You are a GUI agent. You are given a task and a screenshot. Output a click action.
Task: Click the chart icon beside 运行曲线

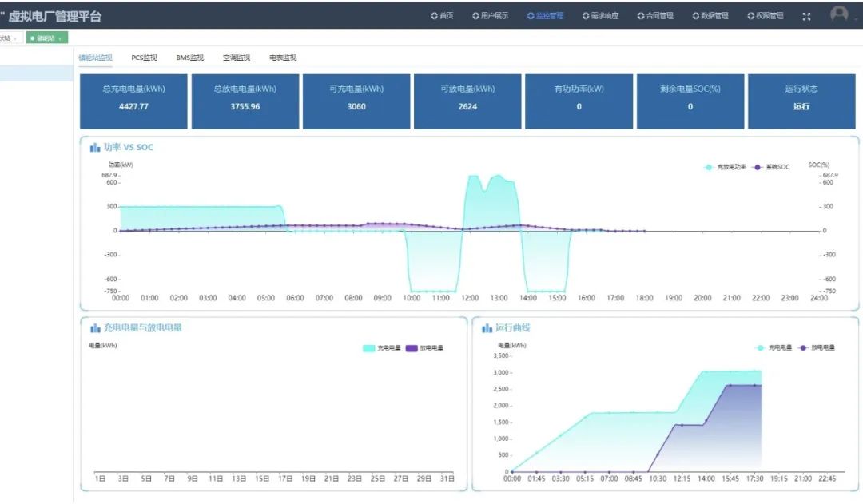point(487,328)
